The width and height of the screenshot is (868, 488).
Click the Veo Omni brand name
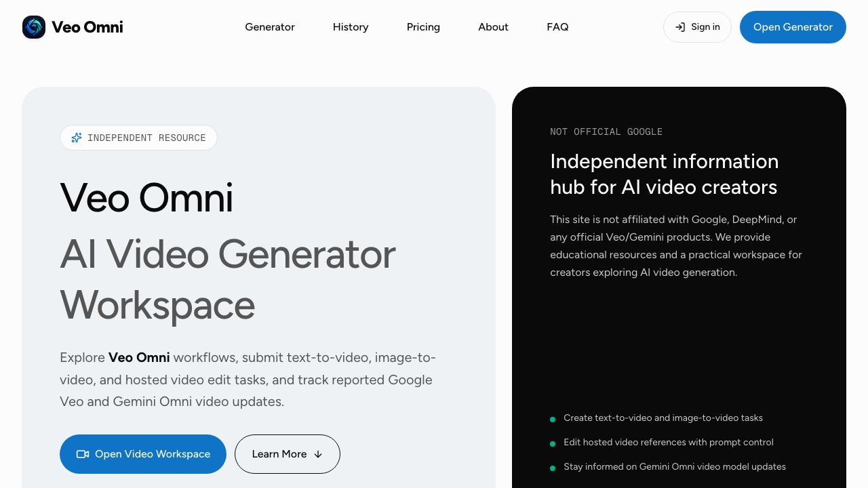87,27
